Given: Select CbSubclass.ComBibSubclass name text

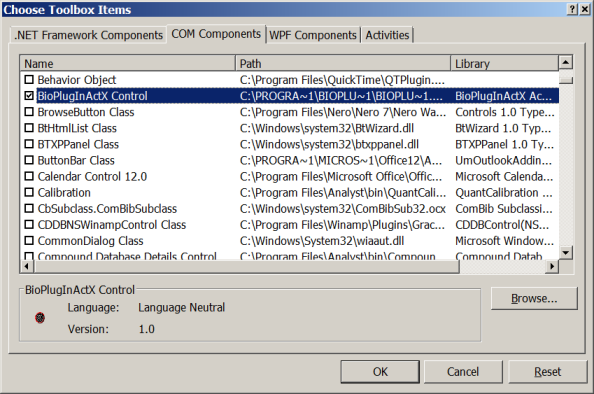Looking at the screenshot, I should coord(107,209).
